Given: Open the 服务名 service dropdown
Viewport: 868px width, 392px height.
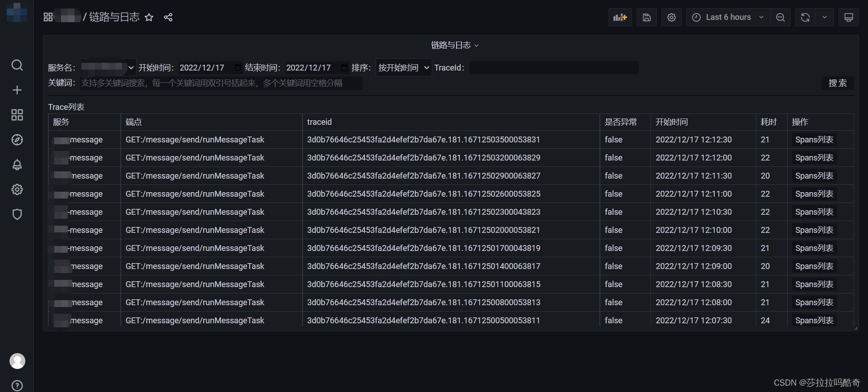Looking at the screenshot, I should click(108, 67).
